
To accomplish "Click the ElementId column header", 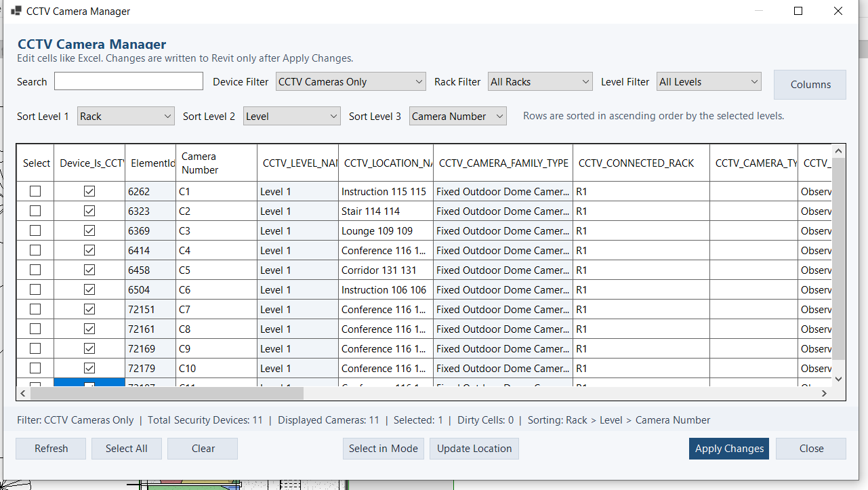I will tap(150, 163).
